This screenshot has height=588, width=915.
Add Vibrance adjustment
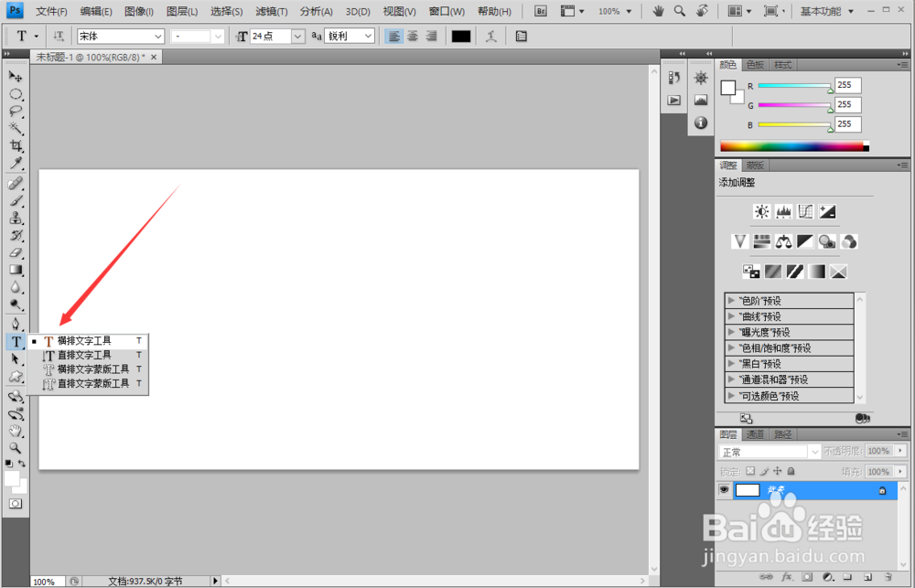point(740,241)
